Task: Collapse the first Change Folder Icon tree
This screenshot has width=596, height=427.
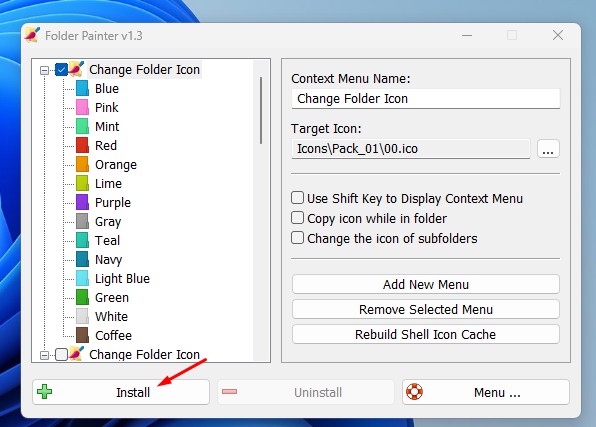Action: [x=44, y=70]
